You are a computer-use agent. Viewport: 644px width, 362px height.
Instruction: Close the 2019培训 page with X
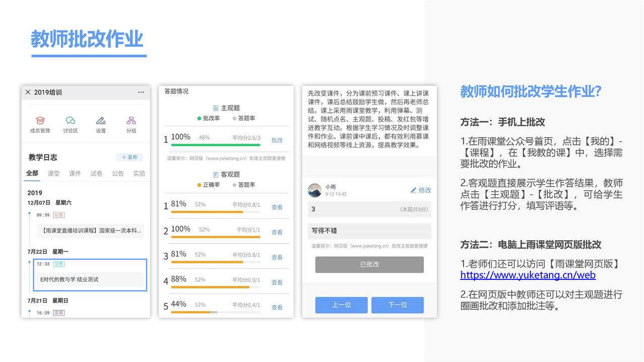(x=28, y=92)
